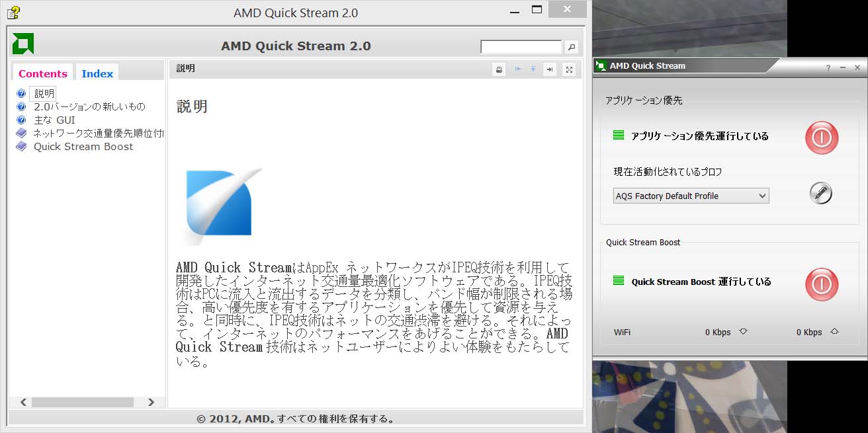This screenshot has height=433, width=868.
Task: Click the download speed arrow indicator
Action: [x=743, y=332]
